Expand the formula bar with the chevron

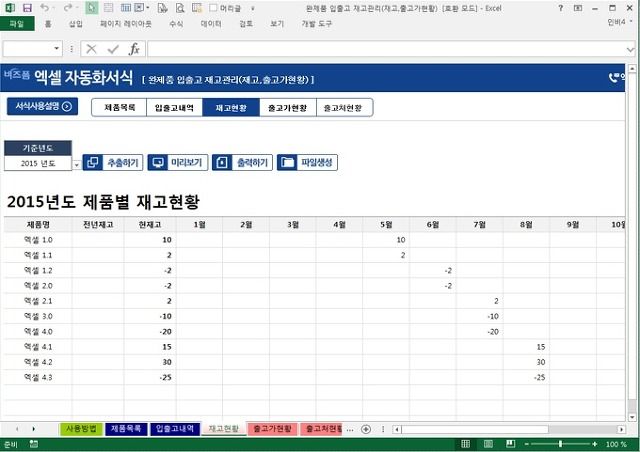click(x=630, y=49)
